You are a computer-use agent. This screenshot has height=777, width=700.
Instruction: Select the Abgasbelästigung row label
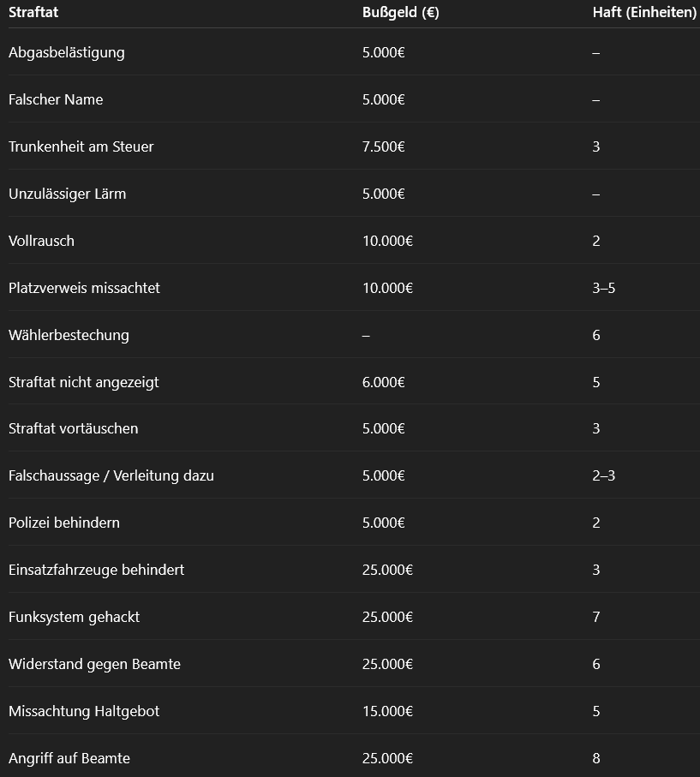point(67,52)
